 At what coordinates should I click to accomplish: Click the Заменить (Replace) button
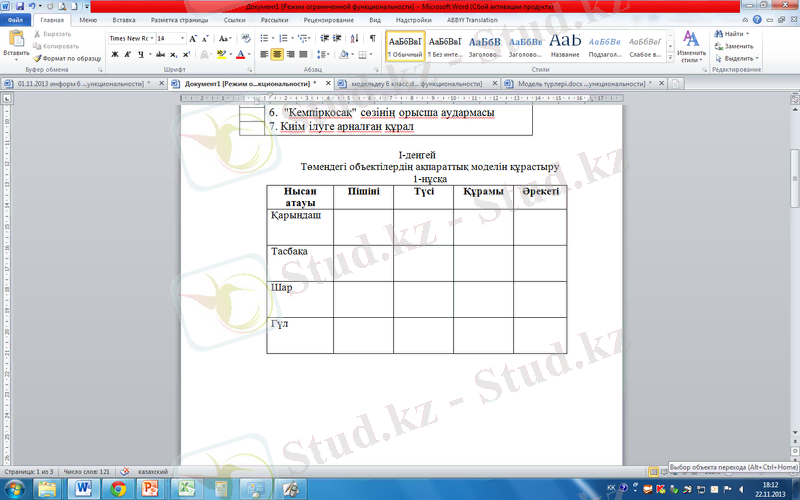733,46
